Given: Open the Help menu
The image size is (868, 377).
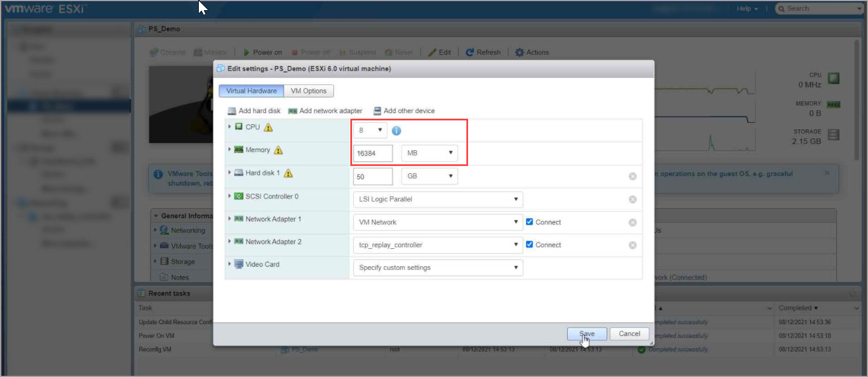Looking at the screenshot, I should tap(747, 8).
